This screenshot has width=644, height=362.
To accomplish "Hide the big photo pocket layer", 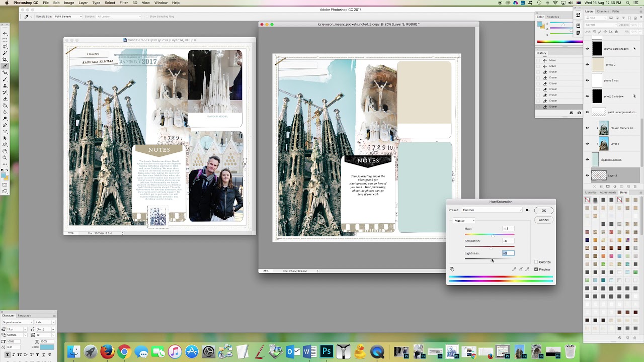I will 587,159.
